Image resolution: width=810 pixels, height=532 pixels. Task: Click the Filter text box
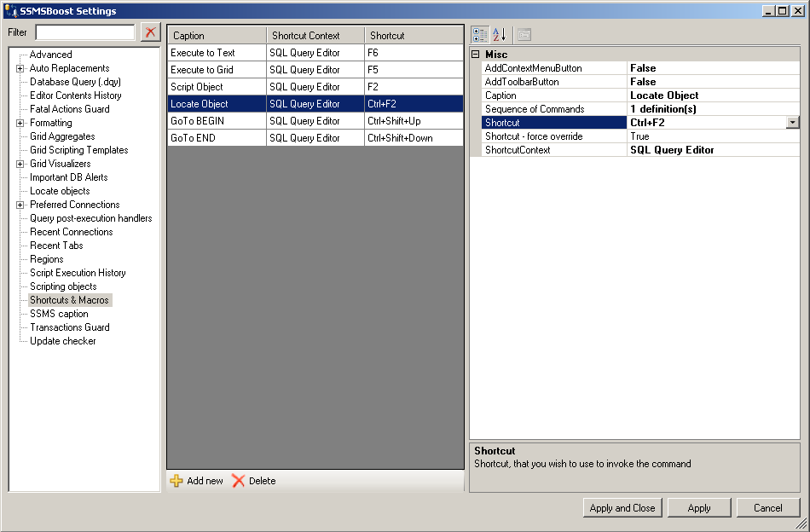pyautogui.click(x=85, y=32)
